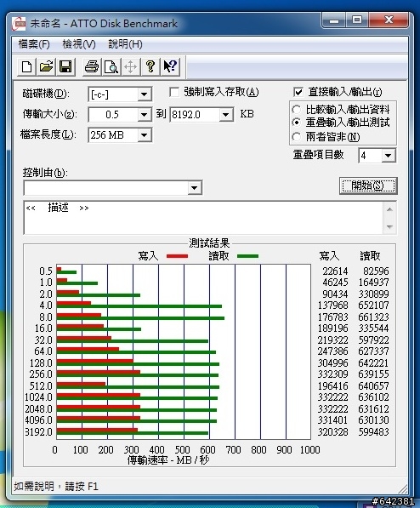Screen dimensions: 420x508
Task: Click write value 320328
Action: (333, 432)
